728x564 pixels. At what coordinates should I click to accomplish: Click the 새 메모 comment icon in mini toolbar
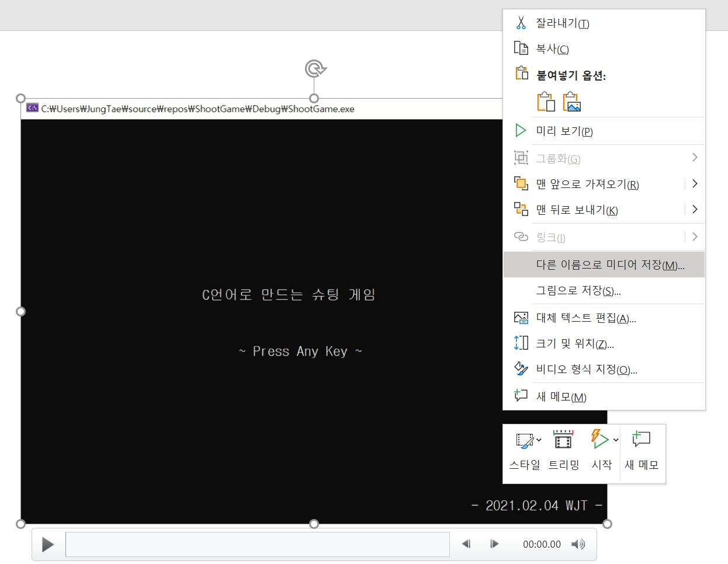(641, 439)
